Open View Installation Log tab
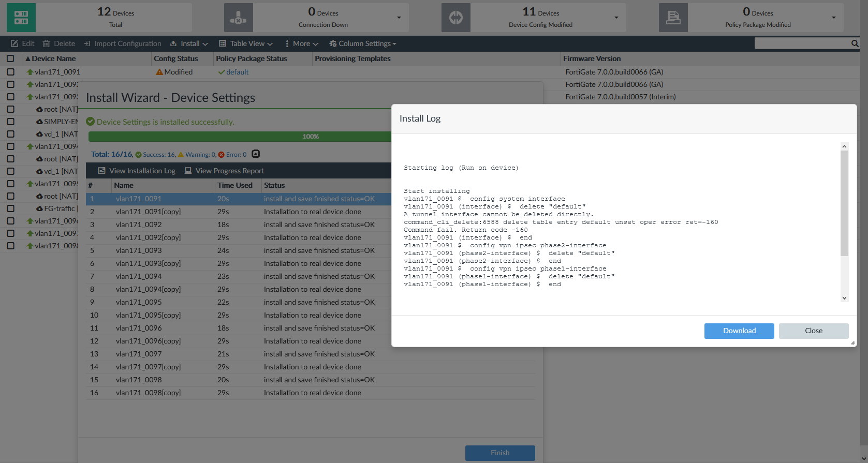Image resolution: width=868 pixels, height=463 pixels. point(137,171)
